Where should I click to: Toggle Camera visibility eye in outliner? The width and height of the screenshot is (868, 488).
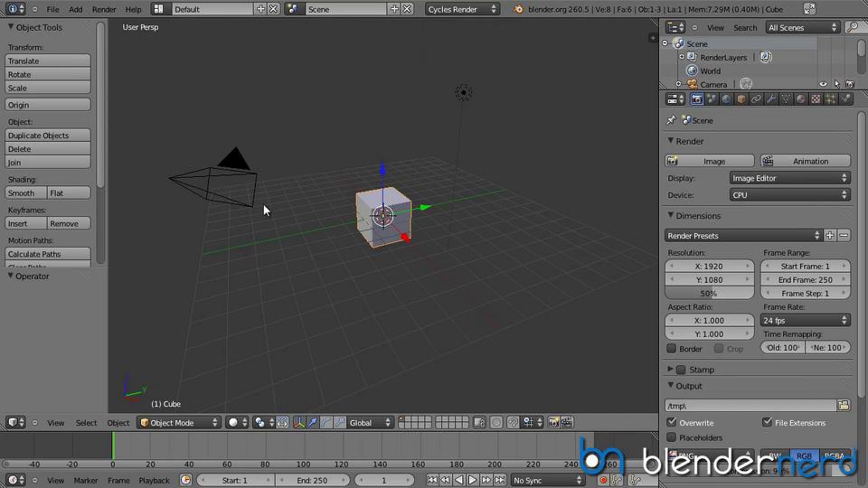point(823,84)
